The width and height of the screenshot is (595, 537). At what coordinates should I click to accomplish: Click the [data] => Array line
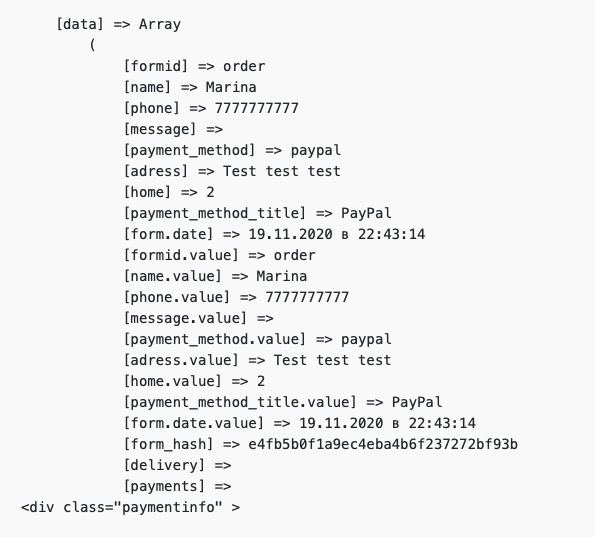click(x=118, y=25)
